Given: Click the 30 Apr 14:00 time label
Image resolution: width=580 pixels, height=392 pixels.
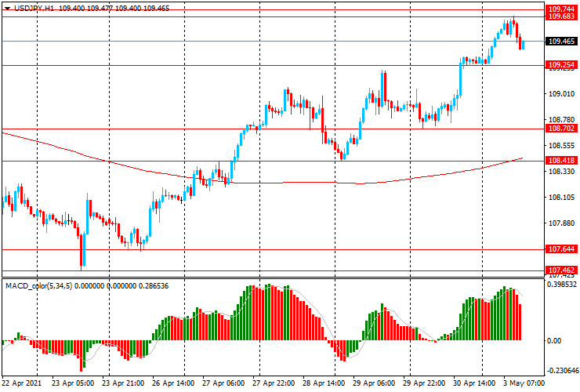Looking at the screenshot, I should coord(474,383).
